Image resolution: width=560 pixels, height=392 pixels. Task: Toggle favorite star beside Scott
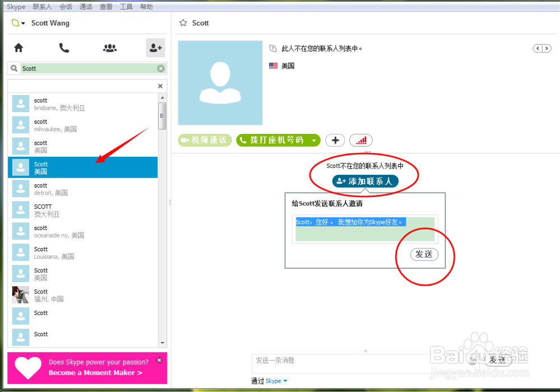[x=183, y=23]
